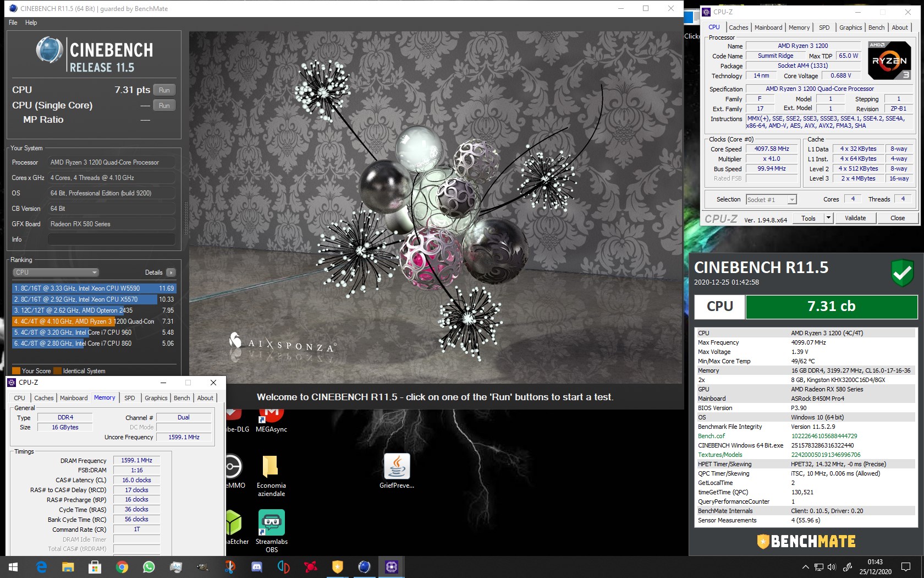Click the AMD Ryzen 3 logo in CPU-Z

coord(889,60)
